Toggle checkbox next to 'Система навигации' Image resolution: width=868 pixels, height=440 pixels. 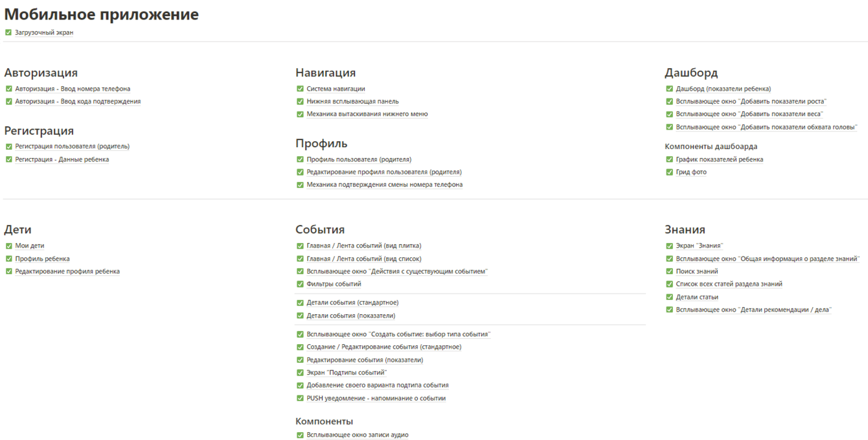300,89
